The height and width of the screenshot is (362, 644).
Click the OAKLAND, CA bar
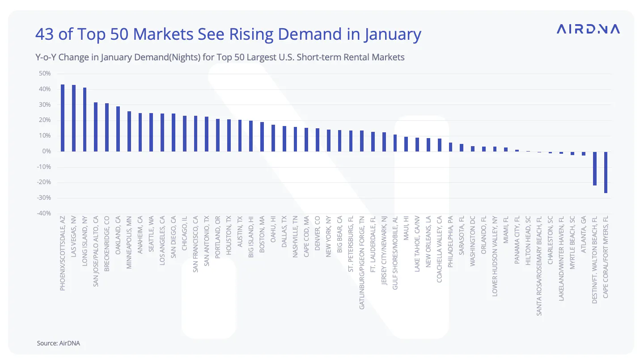tap(118, 129)
